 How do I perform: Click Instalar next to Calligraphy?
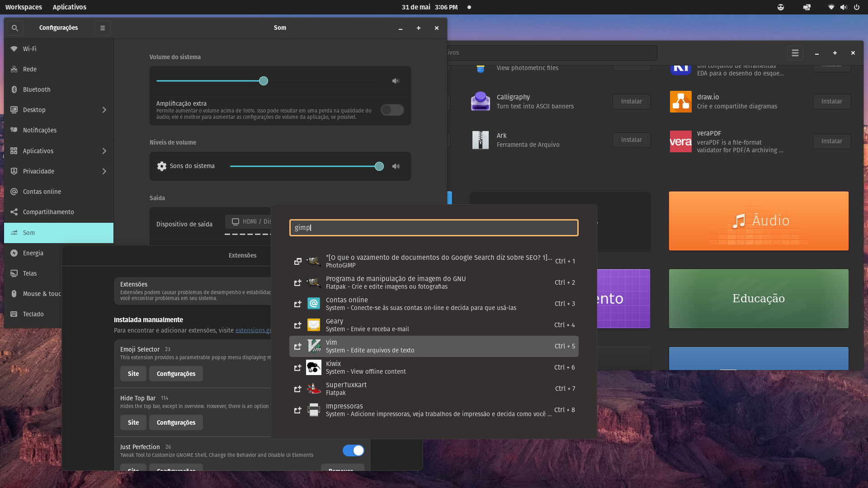631,101
